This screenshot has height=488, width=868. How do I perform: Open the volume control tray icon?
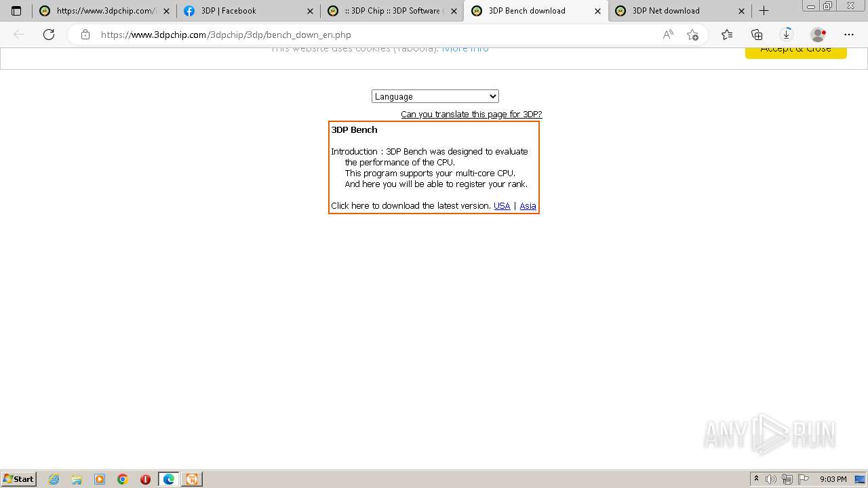(x=771, y=479)
